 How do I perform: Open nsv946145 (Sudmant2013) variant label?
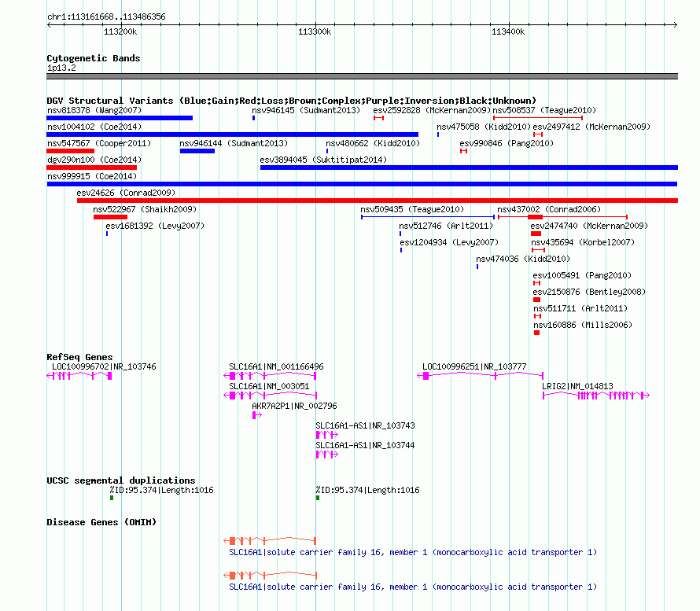point(306,110)
